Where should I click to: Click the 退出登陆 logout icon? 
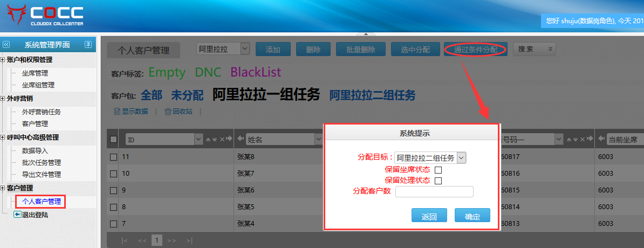click(17, 215)
